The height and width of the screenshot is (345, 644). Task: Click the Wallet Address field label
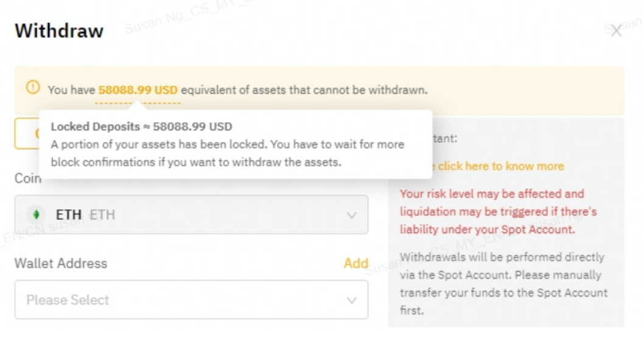61,263
